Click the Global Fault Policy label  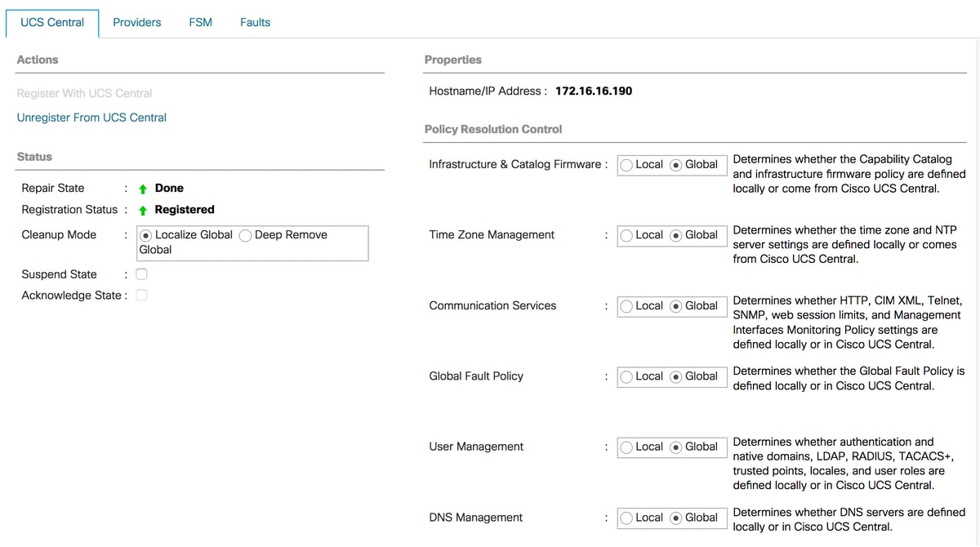[476, 376]
